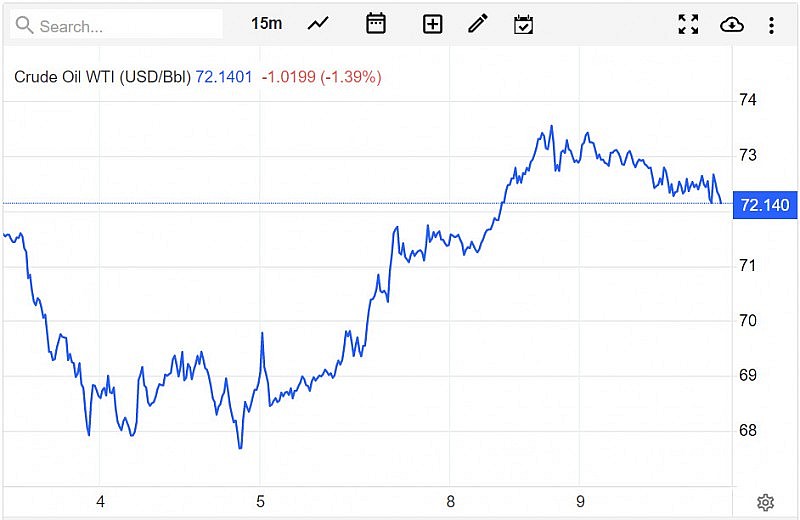Click the current price 72.140 tag
This screenshot has height=520, width=800.
click(x=765, y=205)
